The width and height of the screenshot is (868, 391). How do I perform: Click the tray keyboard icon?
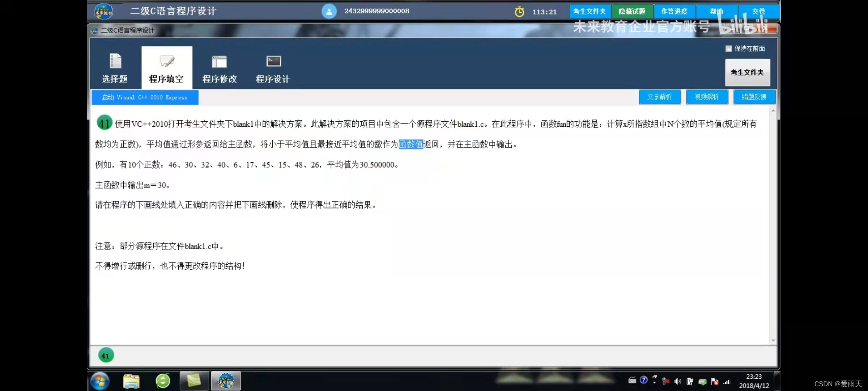coord(632,380)
